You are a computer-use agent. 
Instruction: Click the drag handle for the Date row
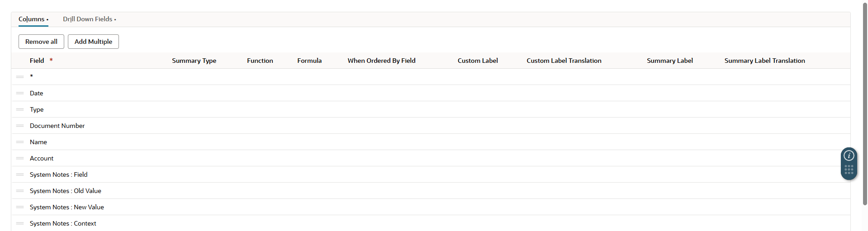[20, 93]
